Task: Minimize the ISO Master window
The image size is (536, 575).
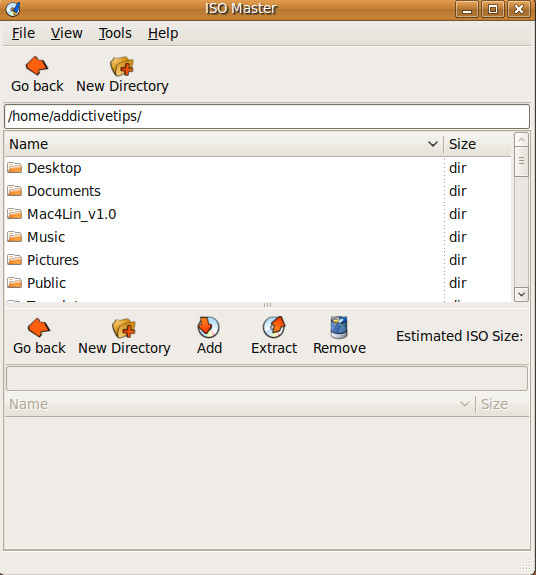Action: pyautogui.click(x=467, y=9)
